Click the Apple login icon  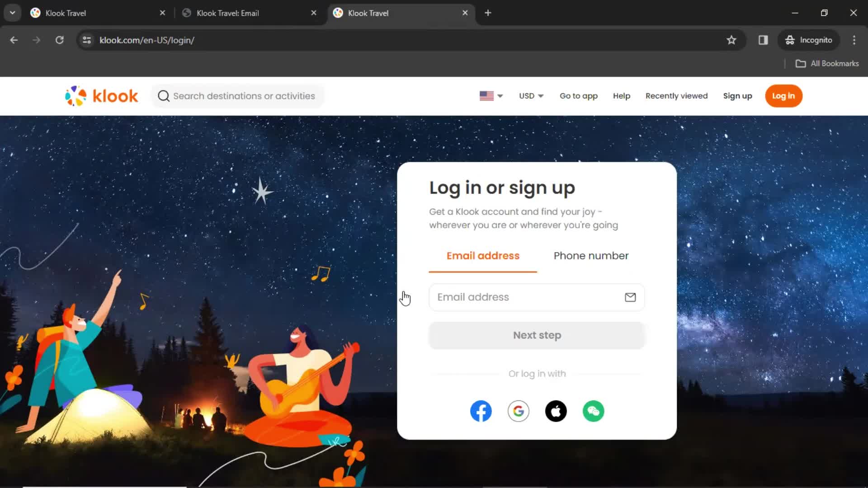pos(556,411)
